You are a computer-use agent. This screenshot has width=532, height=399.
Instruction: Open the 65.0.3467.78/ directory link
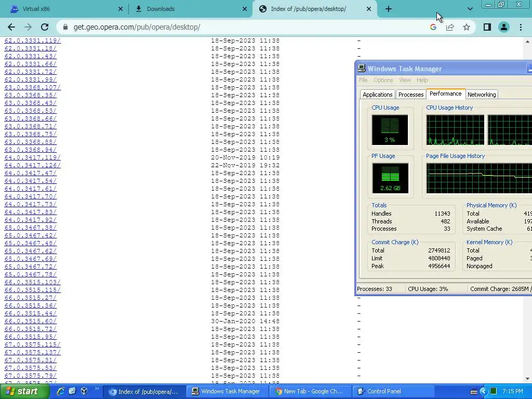pyautogui.click(x=31, y=274)
